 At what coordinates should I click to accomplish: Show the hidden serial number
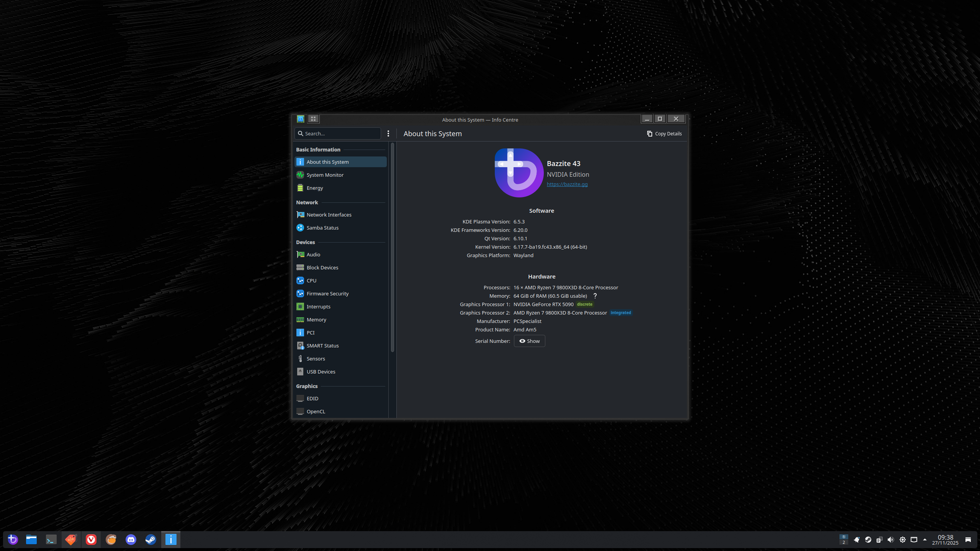click(529, 341)
